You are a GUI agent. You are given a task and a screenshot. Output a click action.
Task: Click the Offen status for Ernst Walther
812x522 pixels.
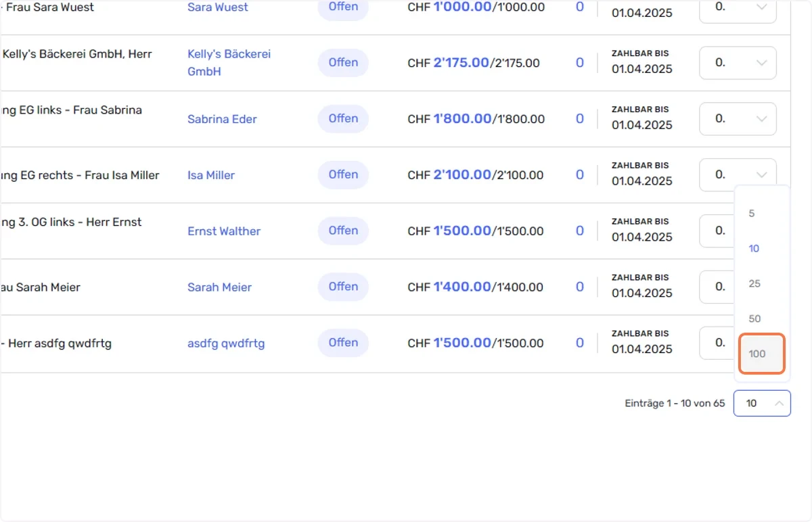pyautogui.click(x=343, y=231)
